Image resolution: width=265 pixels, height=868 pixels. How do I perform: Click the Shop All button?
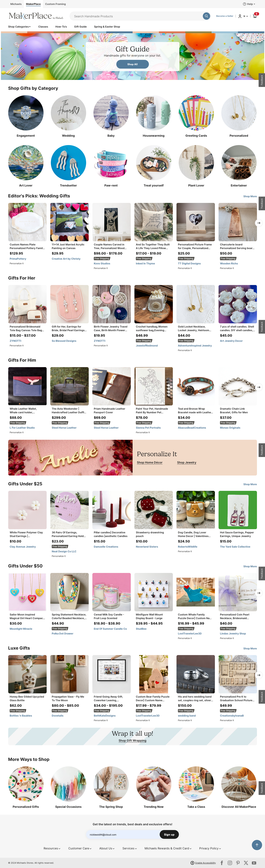132,64
